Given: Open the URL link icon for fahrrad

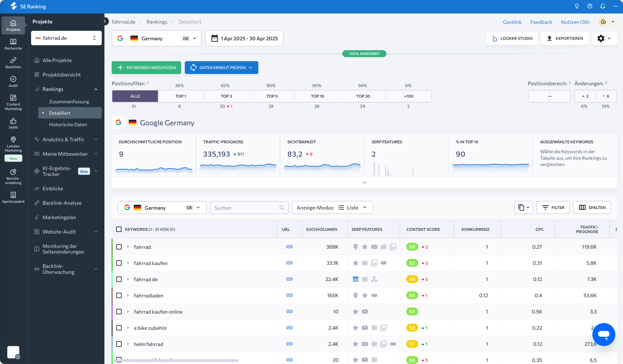Looking at the screenshot, I should [x=289, y=247].
